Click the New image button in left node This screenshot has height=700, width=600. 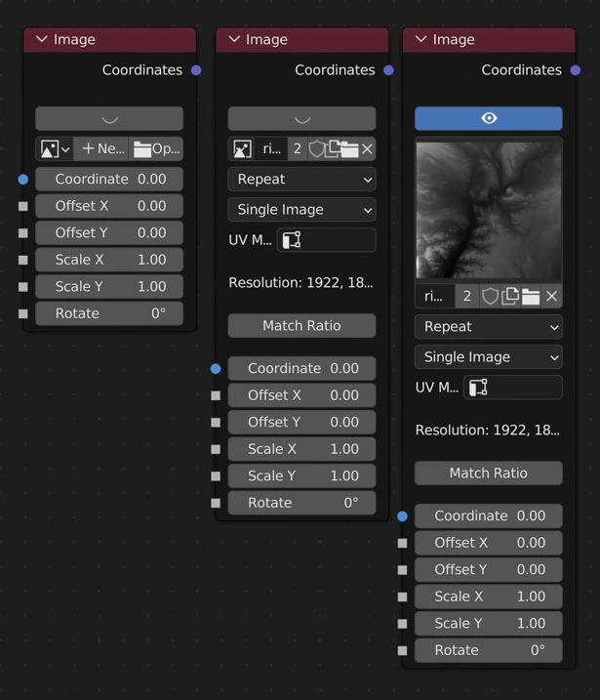103,149
